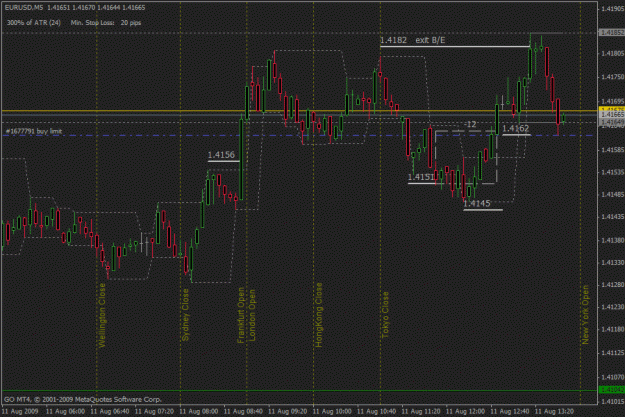Click 1.41230 on the price axis
This screenshot has height=417, width=625.
pos(613,307)
